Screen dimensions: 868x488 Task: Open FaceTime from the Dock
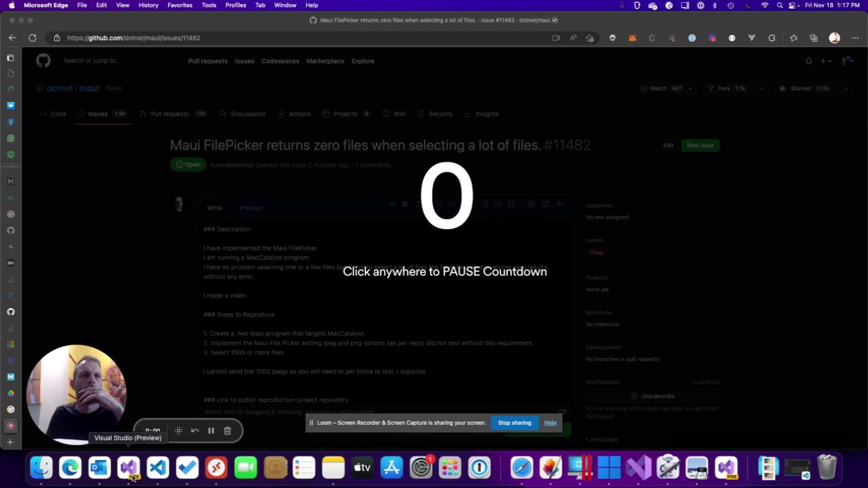[x=245, y=468]
